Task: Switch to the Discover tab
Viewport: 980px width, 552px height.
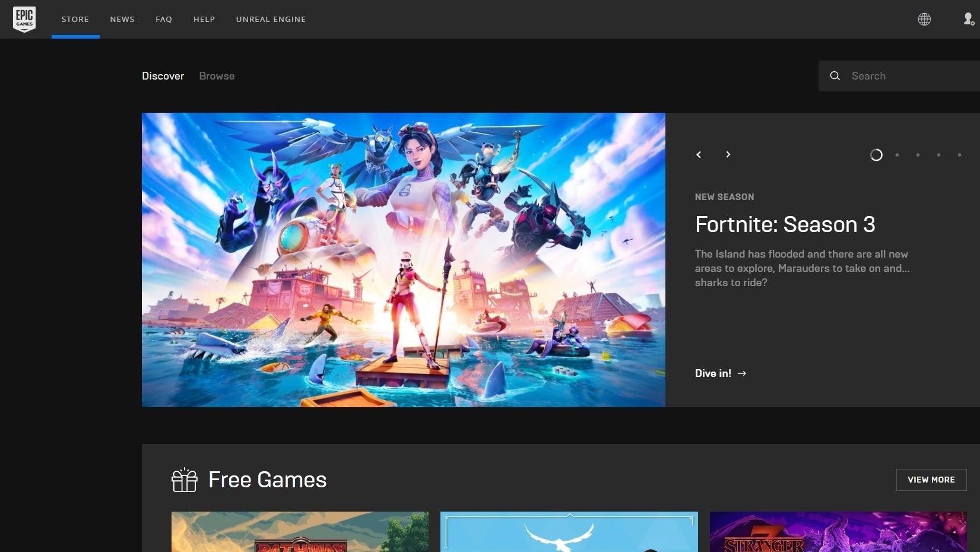Action: tap(163, 76)
